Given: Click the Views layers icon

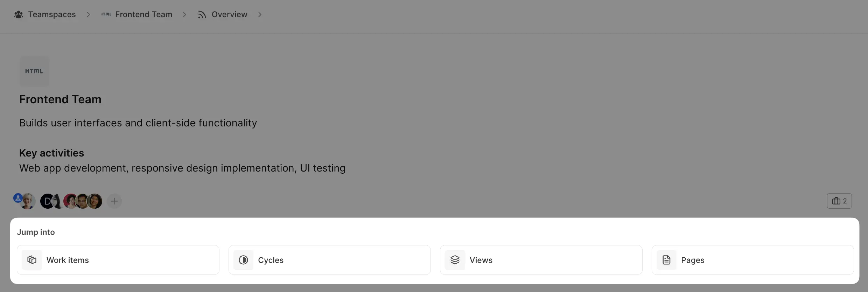Looking at the screenshot, I should point(455,260).
